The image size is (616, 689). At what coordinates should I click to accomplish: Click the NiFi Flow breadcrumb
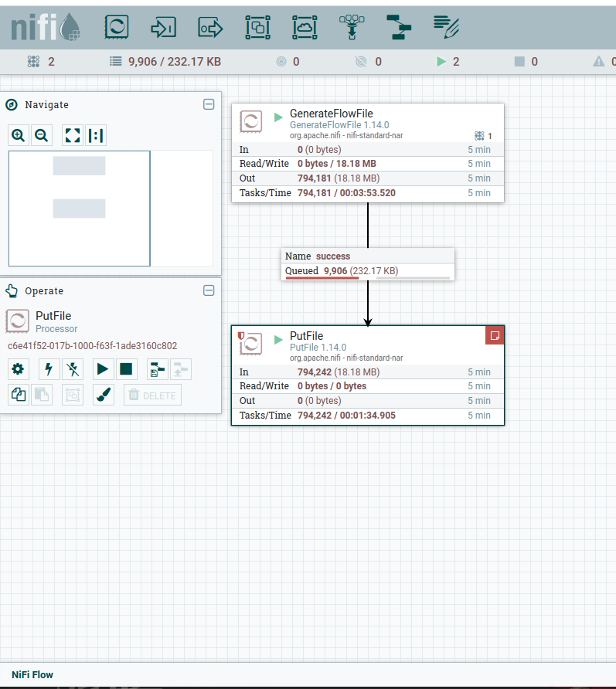(32, 674)
